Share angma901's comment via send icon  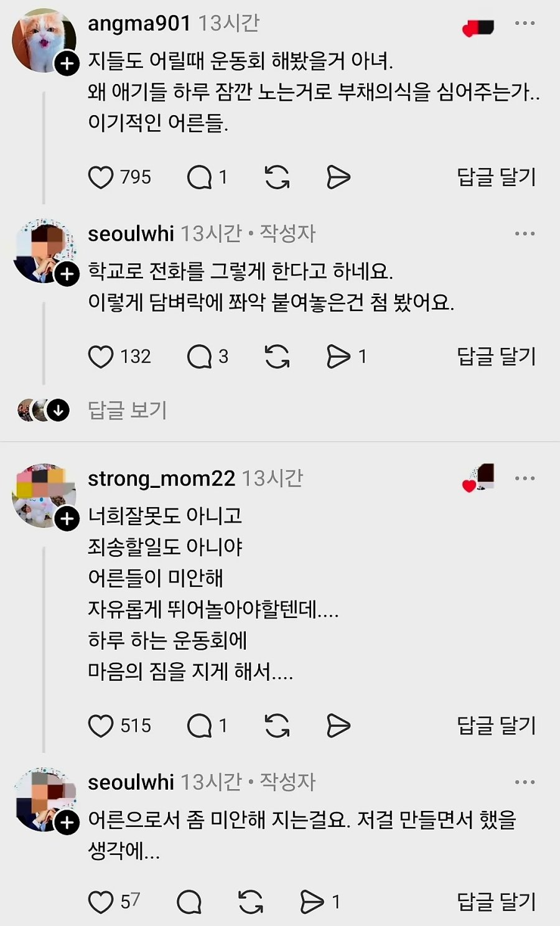[x=338, y=178]
